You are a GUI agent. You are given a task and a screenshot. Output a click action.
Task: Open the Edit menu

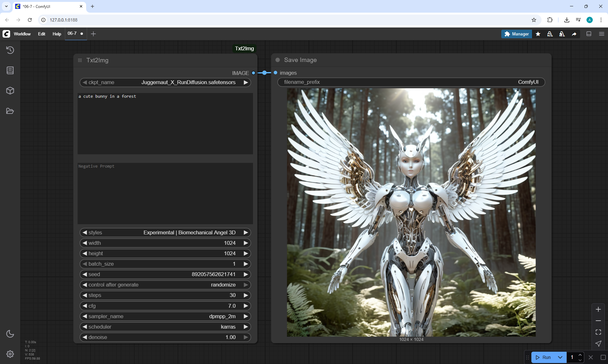(x=41, y=34)
